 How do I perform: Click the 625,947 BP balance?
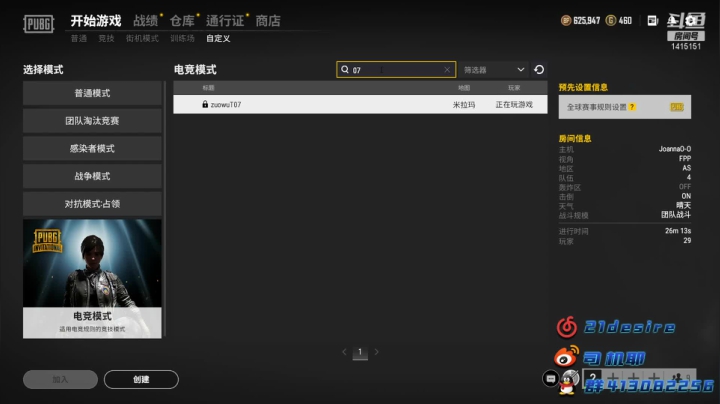tap(587, 21)
